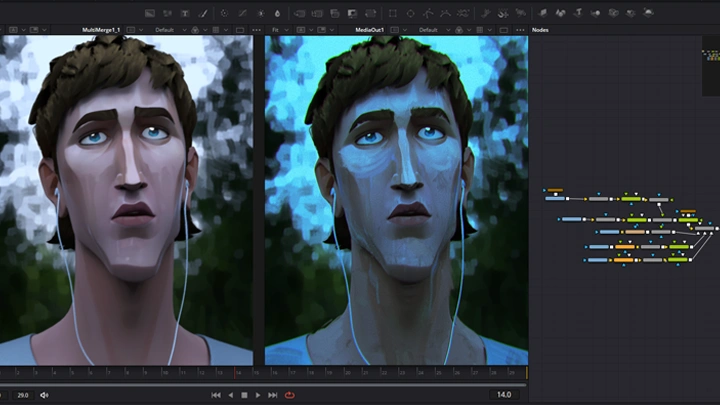Add a Merge 3D node from the toolbar

[x=596, y=13]
